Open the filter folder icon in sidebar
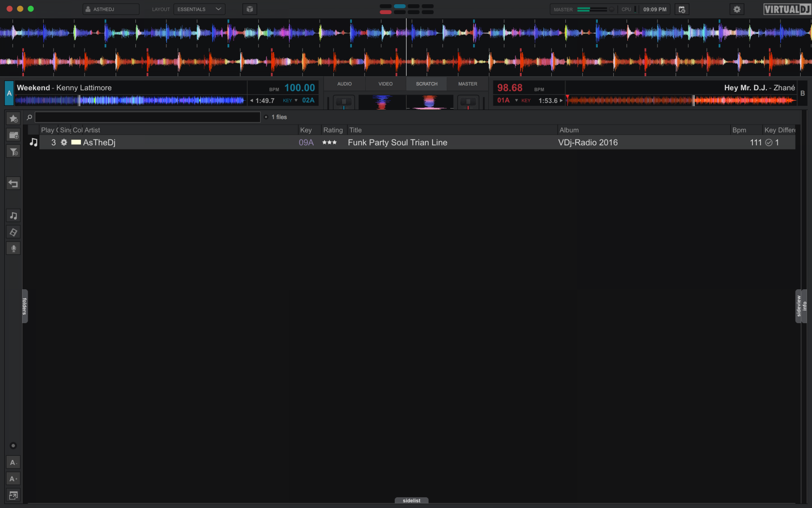Screen dimensions: 812x508 [x=13, y=152]
